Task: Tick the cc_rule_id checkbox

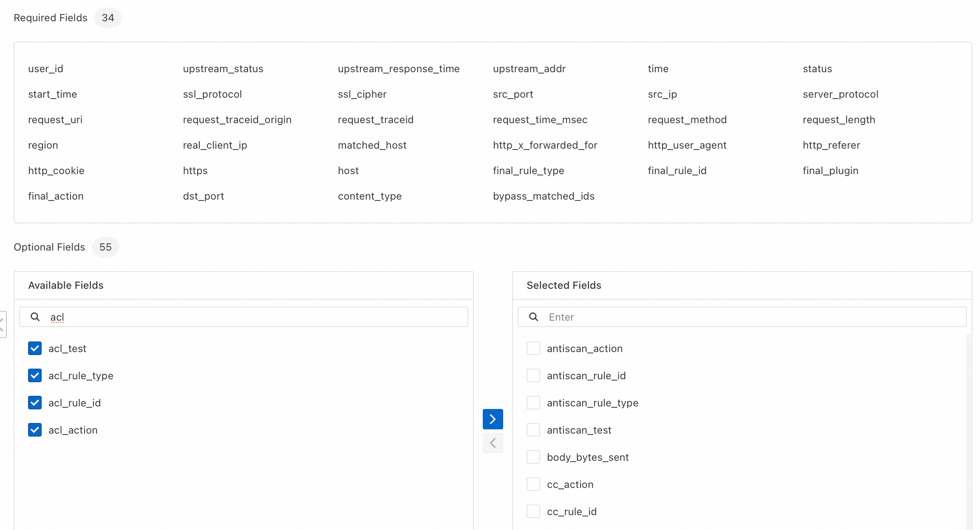Action: click(x=533, y=511)
